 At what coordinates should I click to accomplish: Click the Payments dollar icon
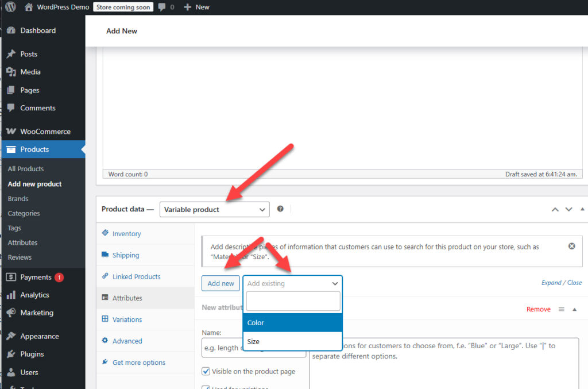click(x=11, y=277)
